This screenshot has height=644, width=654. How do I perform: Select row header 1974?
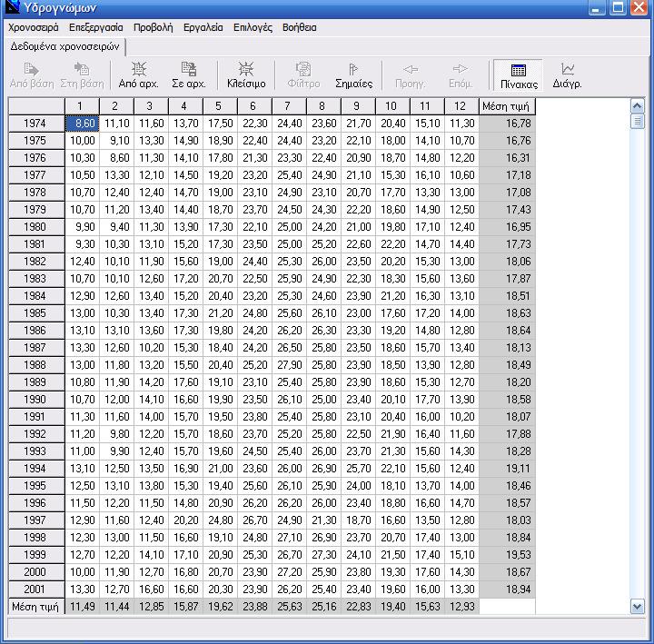(36, 124)
